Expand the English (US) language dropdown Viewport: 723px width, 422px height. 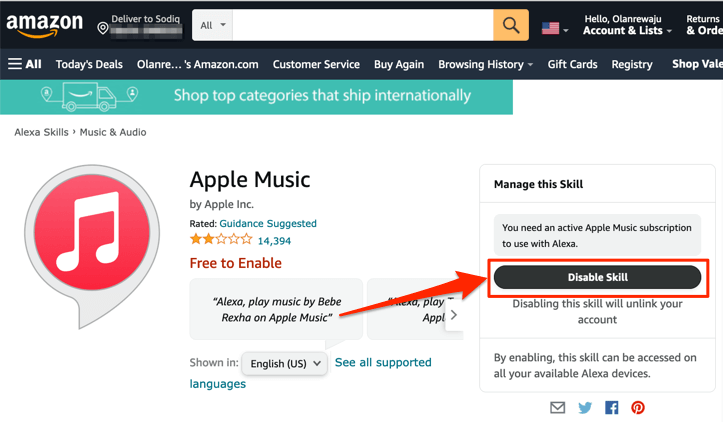click(285, 363)
